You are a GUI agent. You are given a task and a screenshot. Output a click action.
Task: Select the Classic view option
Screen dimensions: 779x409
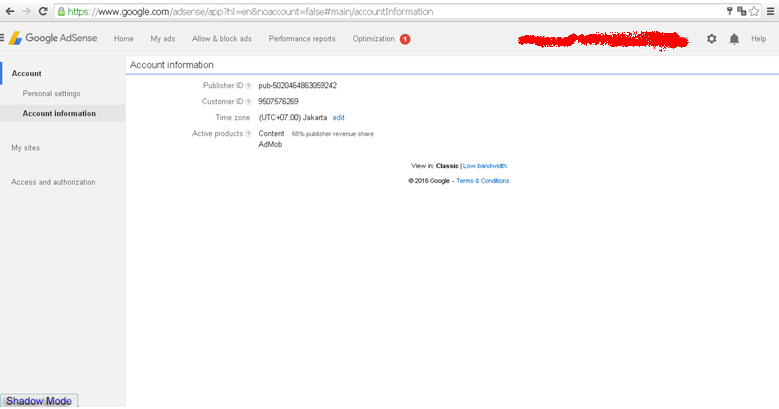click(x=447, y=166)
